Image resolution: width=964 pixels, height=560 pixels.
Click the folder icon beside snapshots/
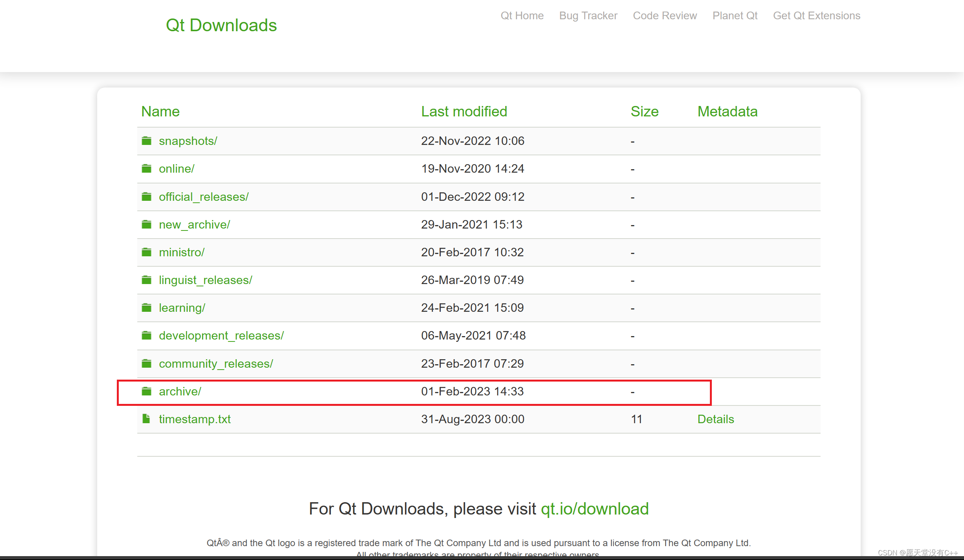click(147, 141)
